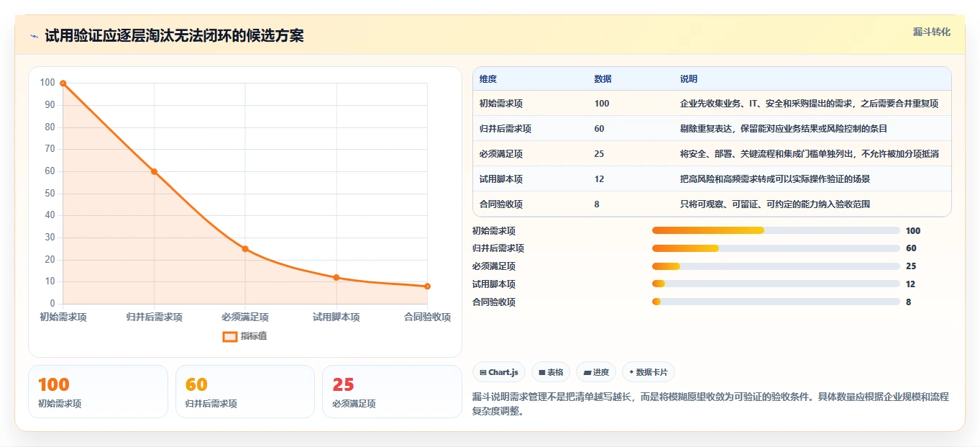
Task: Click the table value 60
Action: point(600,129)
